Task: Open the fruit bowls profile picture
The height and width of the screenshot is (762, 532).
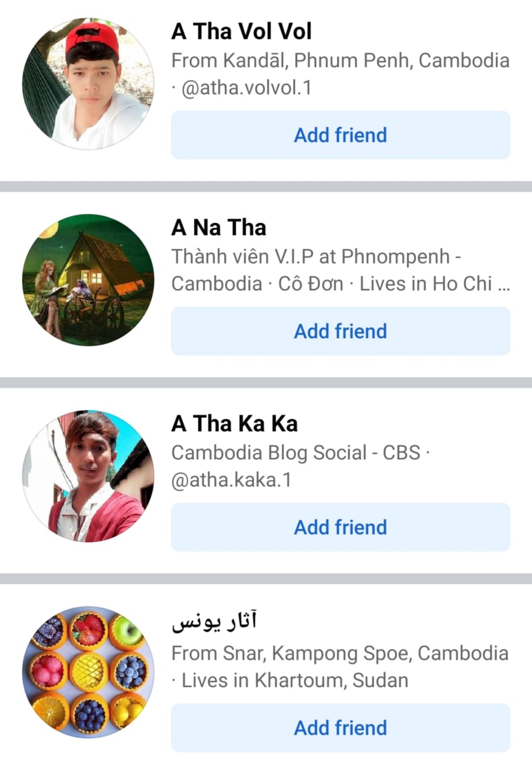Action: [x=88, y=672]
